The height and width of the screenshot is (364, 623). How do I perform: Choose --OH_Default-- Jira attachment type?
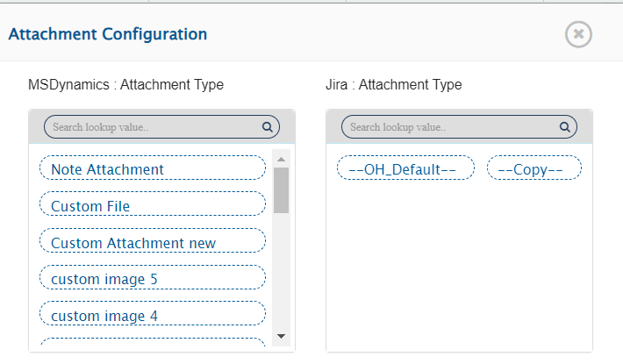(x=405, y=168)
